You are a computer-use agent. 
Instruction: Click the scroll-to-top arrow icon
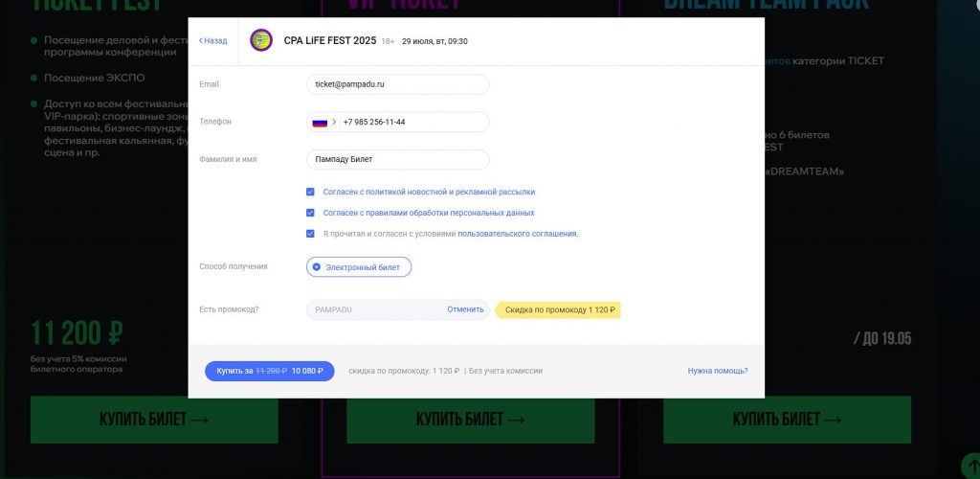click(971, 467)
